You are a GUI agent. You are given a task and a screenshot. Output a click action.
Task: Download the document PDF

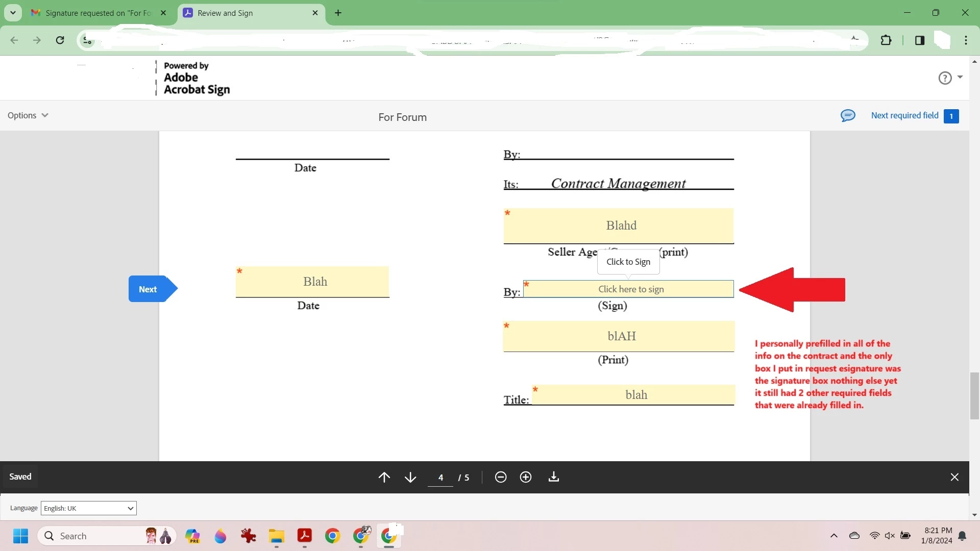click(554, 477)
